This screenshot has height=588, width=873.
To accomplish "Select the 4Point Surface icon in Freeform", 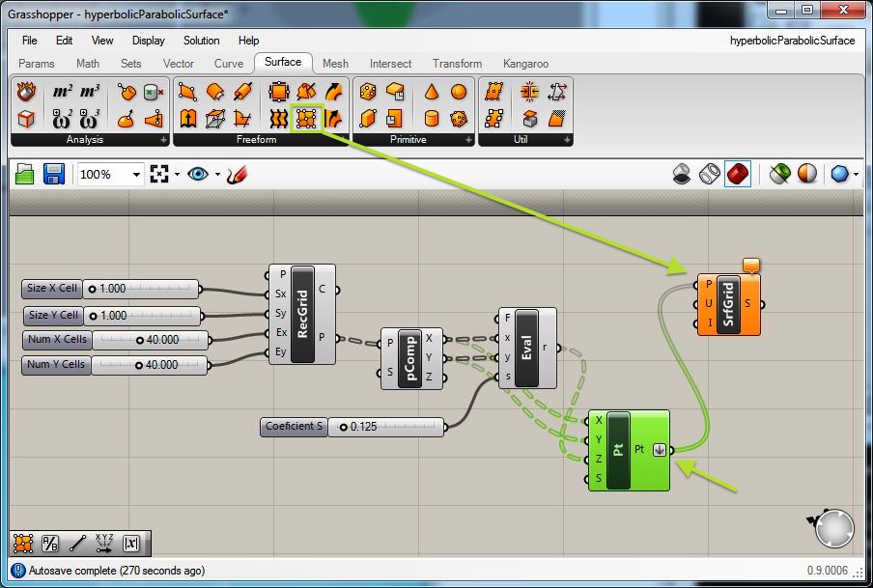I will (188, 92).
